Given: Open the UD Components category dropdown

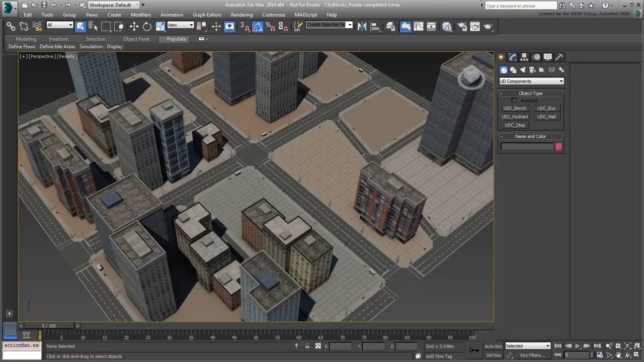Looking at the screenshot, I should [x=531, y=81].
